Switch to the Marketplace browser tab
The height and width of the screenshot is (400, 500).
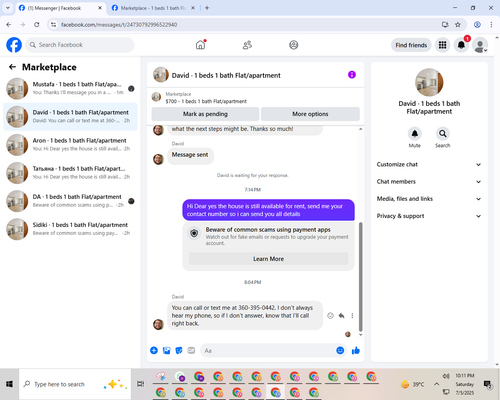[x=153, y=8]
